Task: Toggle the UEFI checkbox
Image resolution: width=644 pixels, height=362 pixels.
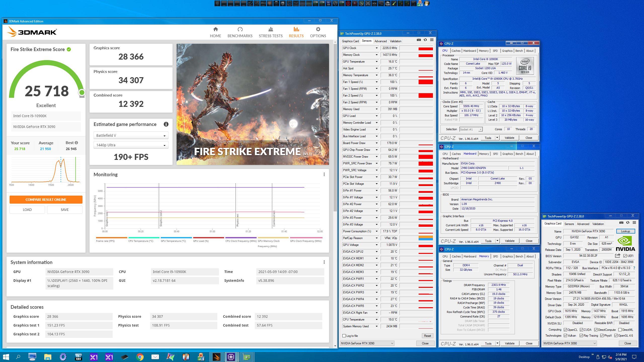Action: pos(625,256)
